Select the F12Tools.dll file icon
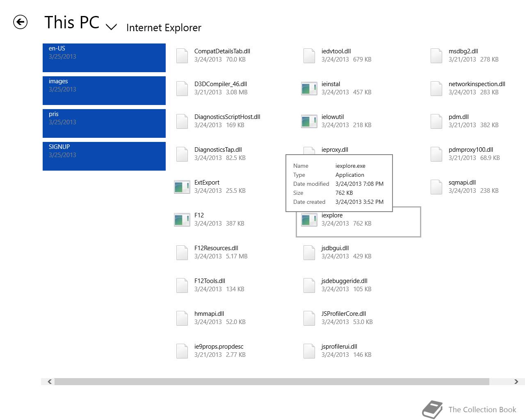 click(182, 285)
